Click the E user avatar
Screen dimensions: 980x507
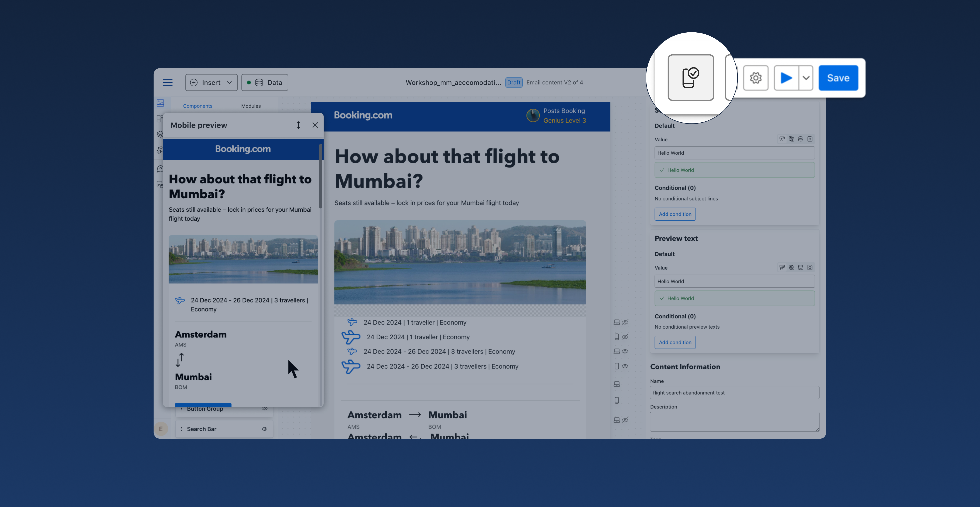161,429
